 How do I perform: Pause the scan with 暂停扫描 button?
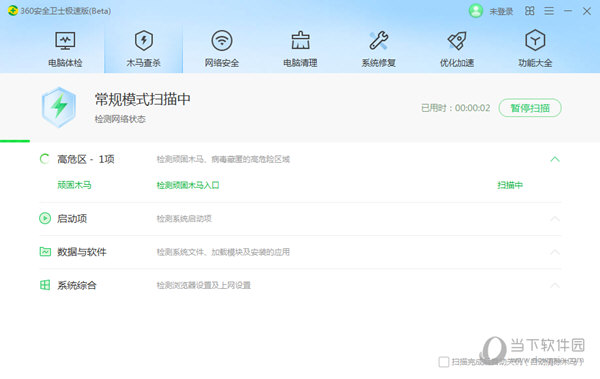[530, 108]
